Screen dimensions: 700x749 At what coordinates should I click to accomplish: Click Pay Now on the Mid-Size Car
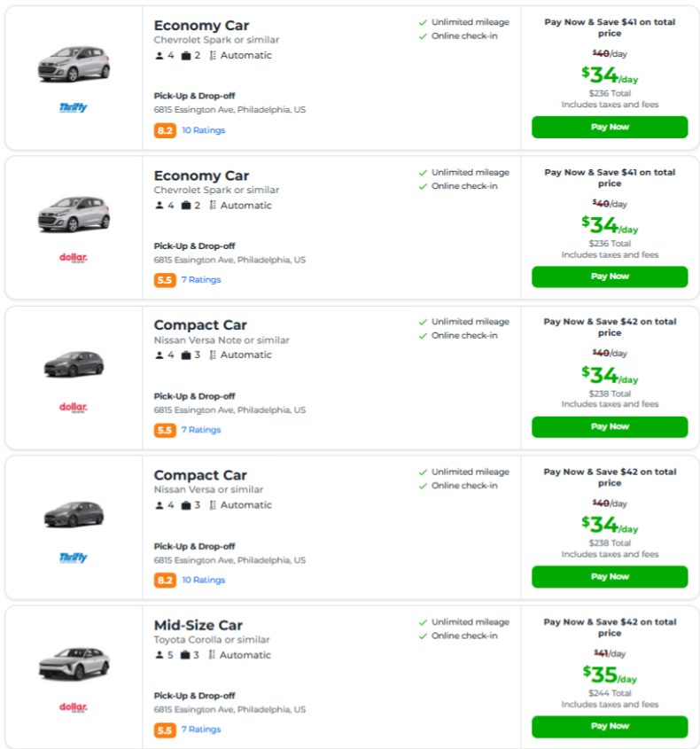[609, 726]
